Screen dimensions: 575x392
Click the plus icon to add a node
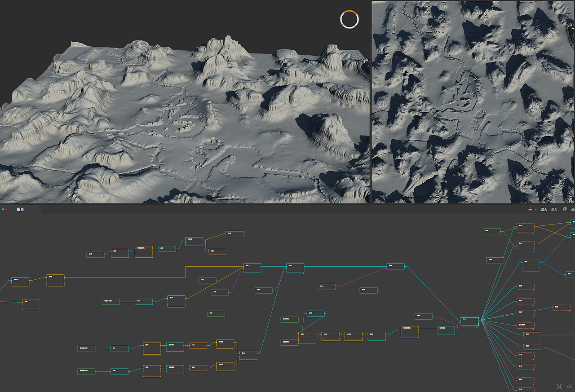click(530, 210)
